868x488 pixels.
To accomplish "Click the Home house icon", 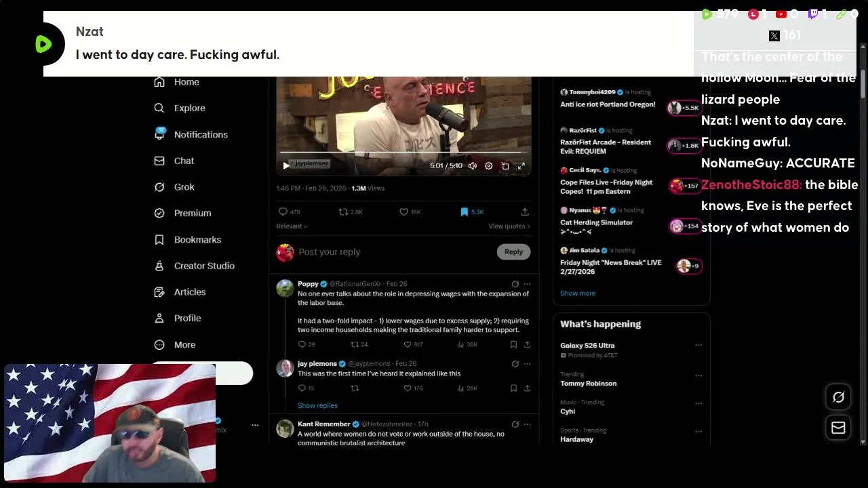I will (x=159, y=82).
